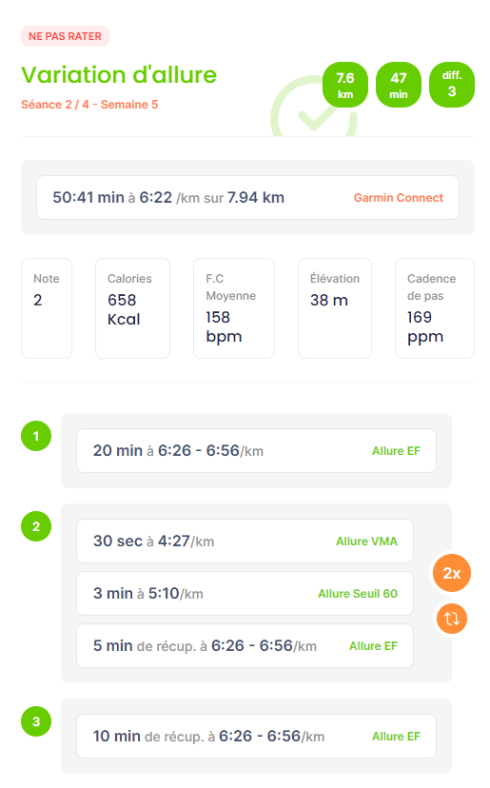Select the Calories 658 Kcal card
This screenshot has width=490, height=788.
(x=133, y=308)
